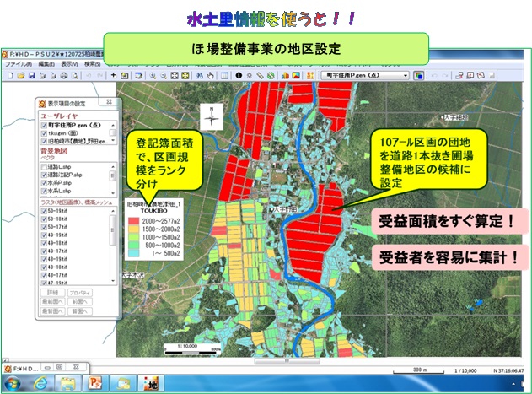Screen dimensions: 532x394
Task: Toggle the tiku.gen (面) layer checkbox
Action: [x=44, y=133]
